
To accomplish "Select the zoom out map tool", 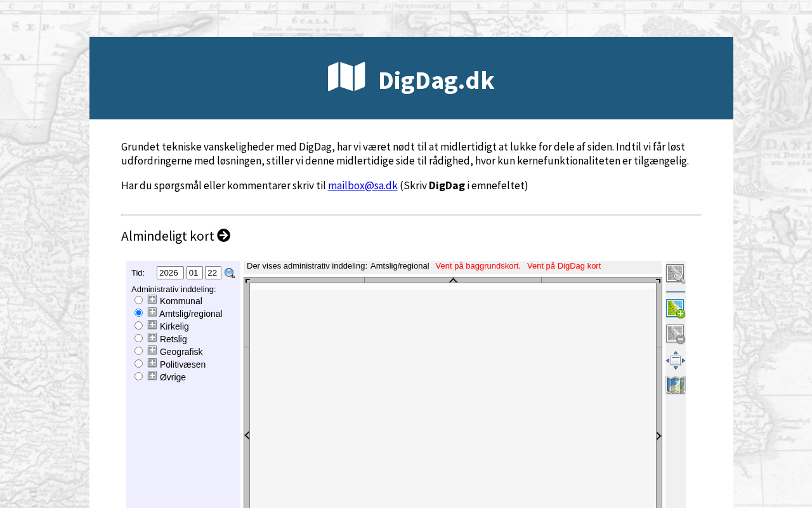I will [x=676, y=334].
